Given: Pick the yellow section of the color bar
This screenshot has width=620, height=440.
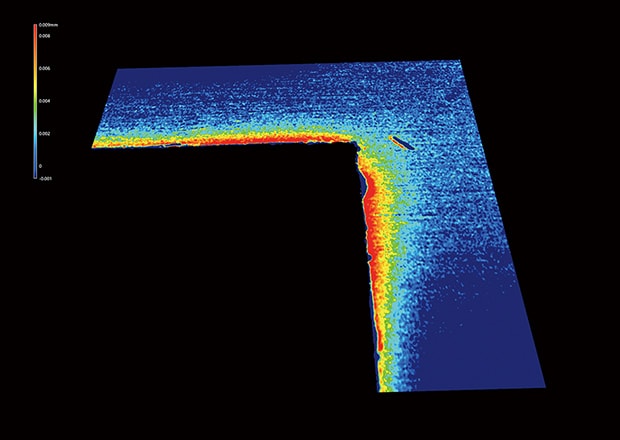Looking at the screenshot, I should [33, 88].
